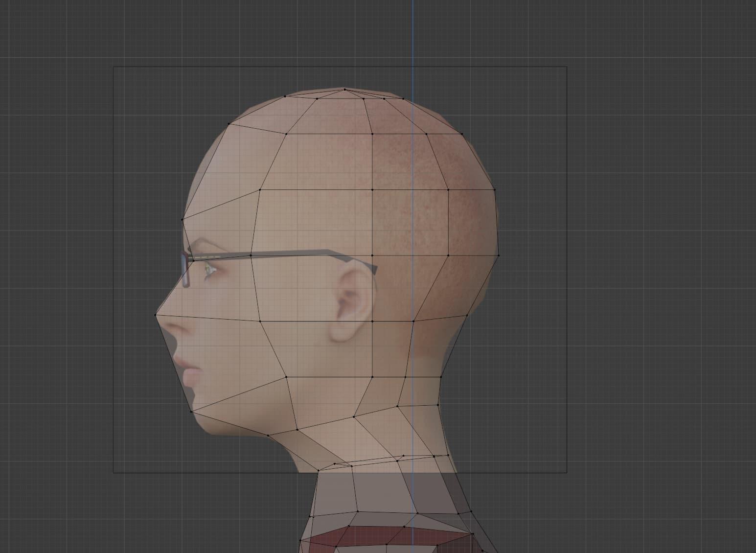Select the rearmost vertex on the back of the head
The height and width of the screenshot is (553, 756).
click(x=499, y=255)
